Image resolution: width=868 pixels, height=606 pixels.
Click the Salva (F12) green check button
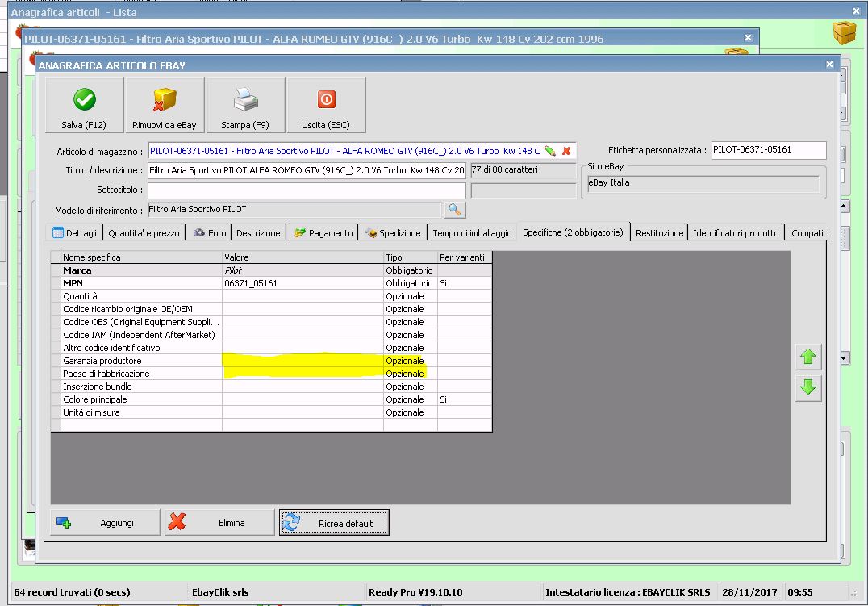(84, 105)
